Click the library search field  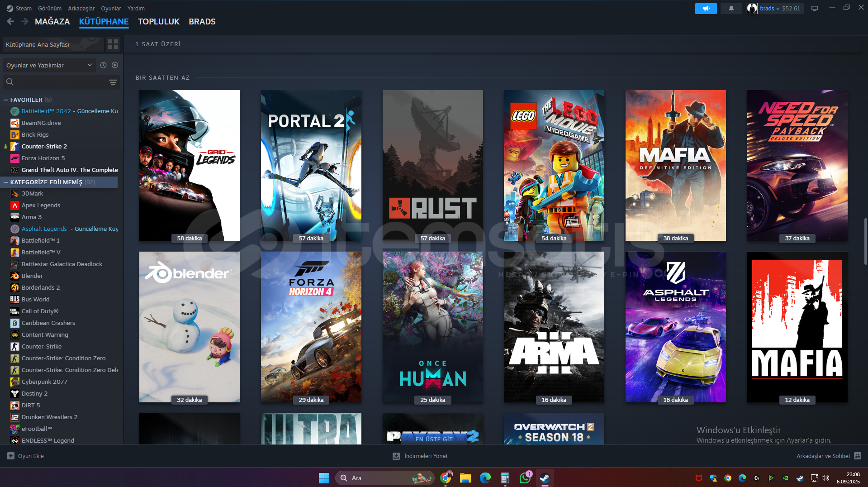pos(61,82)
